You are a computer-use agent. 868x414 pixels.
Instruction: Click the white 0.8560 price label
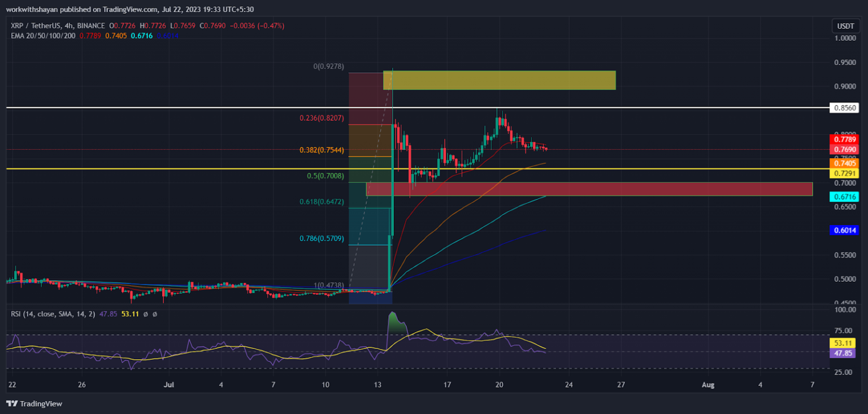845,108
